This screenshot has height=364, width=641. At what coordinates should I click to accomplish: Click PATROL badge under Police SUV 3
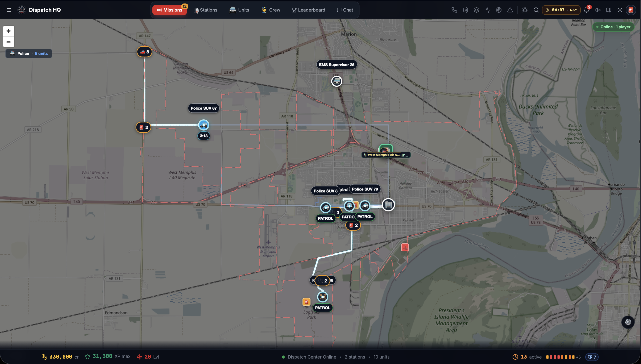pos(326,218)
